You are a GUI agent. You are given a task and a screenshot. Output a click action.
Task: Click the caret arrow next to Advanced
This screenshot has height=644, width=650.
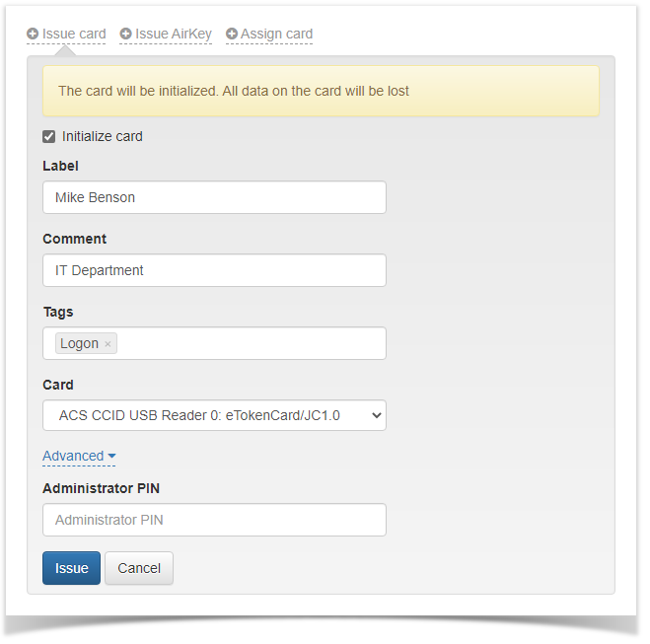[x=111, y=457]
